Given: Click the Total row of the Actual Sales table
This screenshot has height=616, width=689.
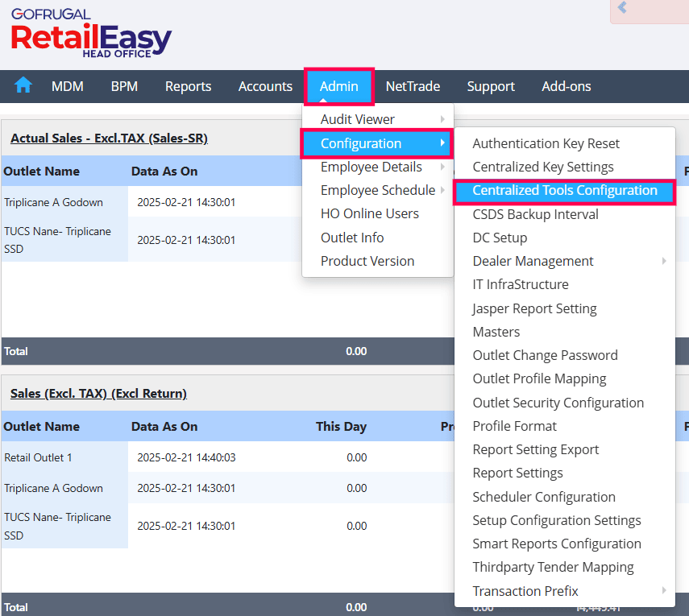Looking at the screenshot, I should (x=227, y=351).
